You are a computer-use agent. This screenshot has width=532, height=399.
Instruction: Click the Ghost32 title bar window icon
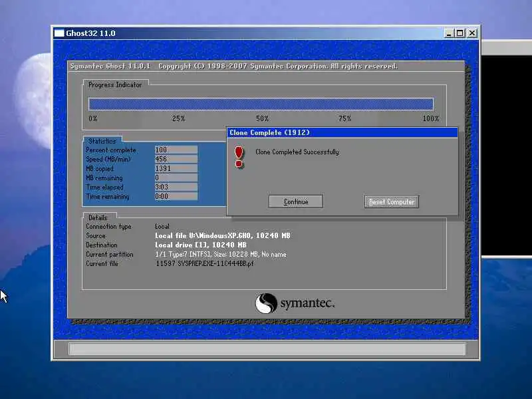click(59, 33)
